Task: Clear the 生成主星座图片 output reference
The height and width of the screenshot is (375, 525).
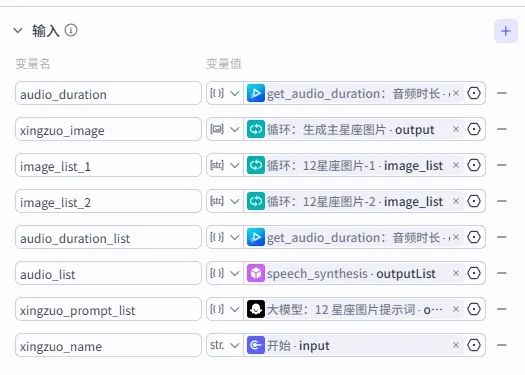Action: pyautogui.click(x=456, y=129)
